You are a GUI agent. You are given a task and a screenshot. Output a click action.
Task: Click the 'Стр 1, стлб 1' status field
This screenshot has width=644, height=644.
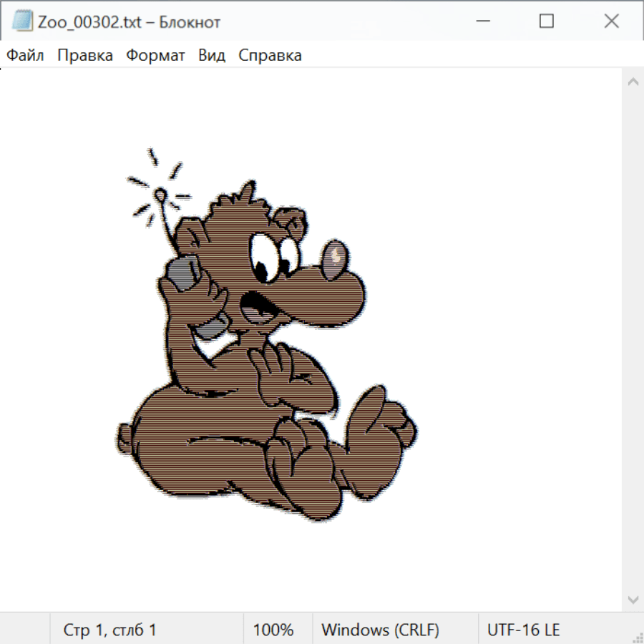pyautogui.click(x=110, y=630)
